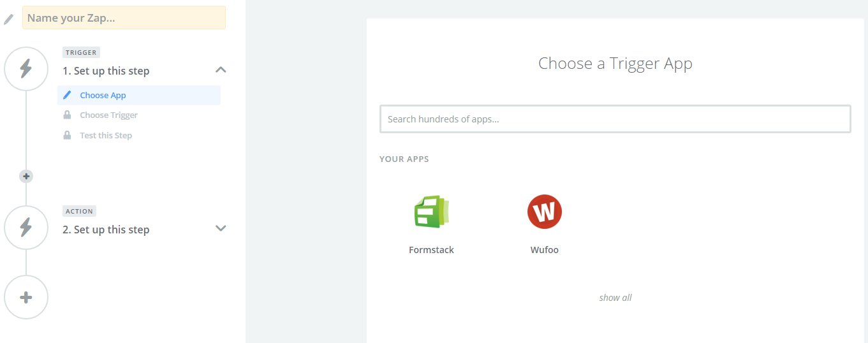
Task: Click the Name your Zap field
Action: [x=124, y=18]
